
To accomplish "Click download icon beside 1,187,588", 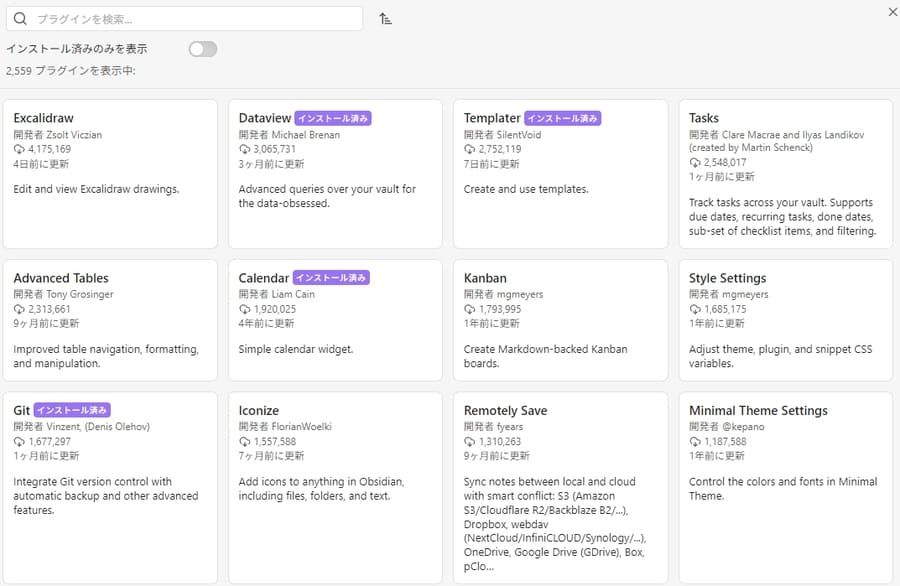I will click(x=695, y=441).
